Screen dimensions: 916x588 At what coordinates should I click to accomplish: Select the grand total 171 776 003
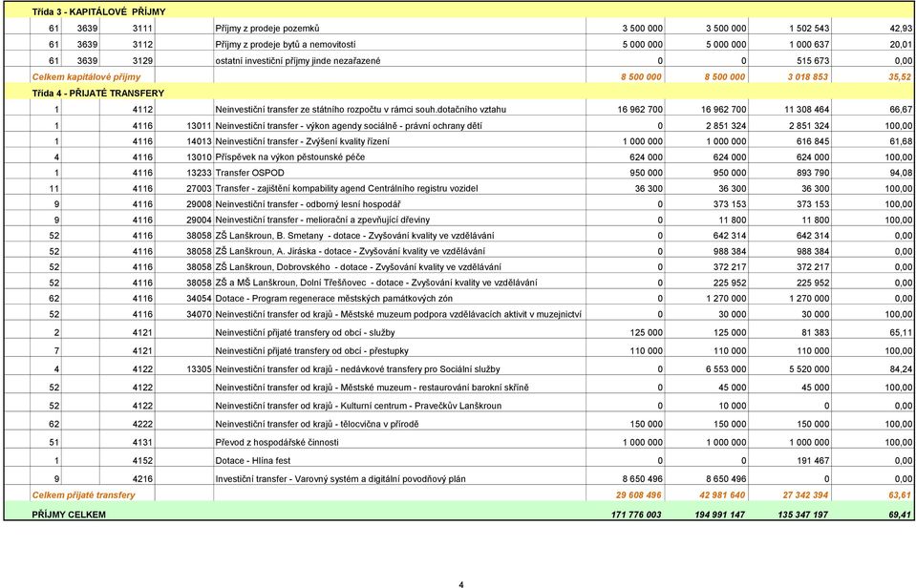point(636,515)
